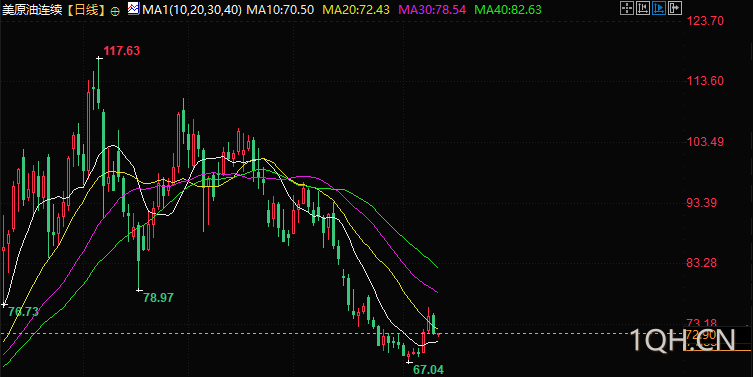This screenshot has height=377, width=753.
Task: Click the 78.97 low price label
Action: click(158, 298)
